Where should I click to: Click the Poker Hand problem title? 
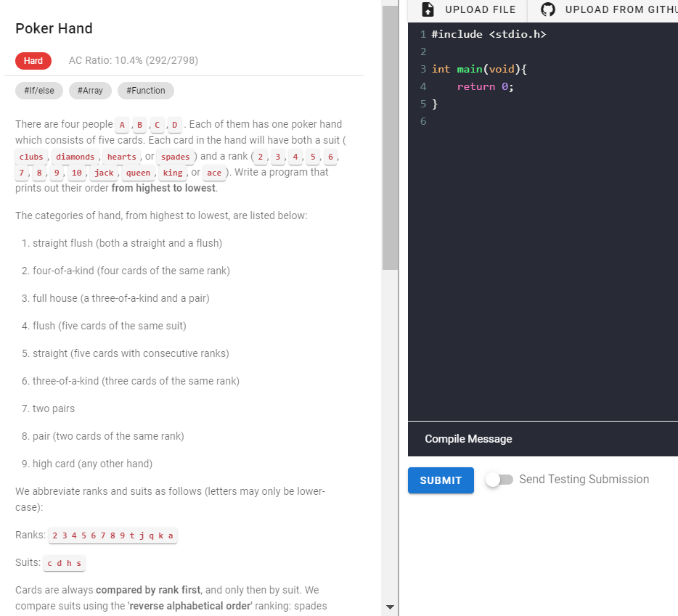click(x=54, y=29)
